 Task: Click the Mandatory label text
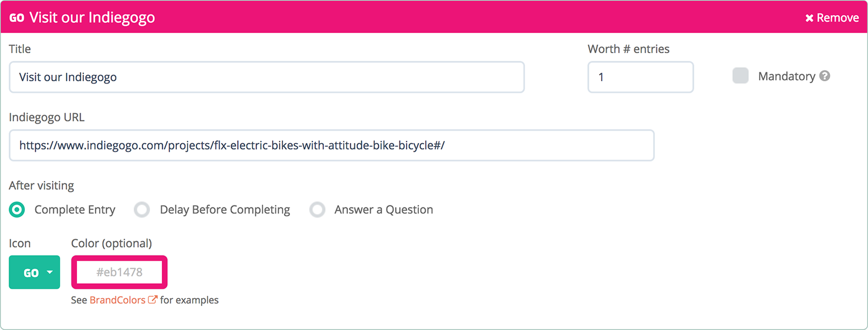pos(786,76)
